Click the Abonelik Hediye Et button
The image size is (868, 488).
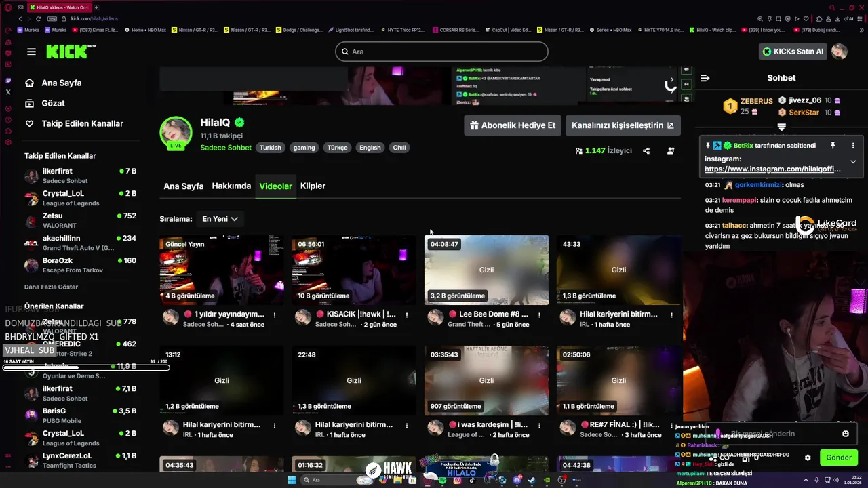coord(513,125)
